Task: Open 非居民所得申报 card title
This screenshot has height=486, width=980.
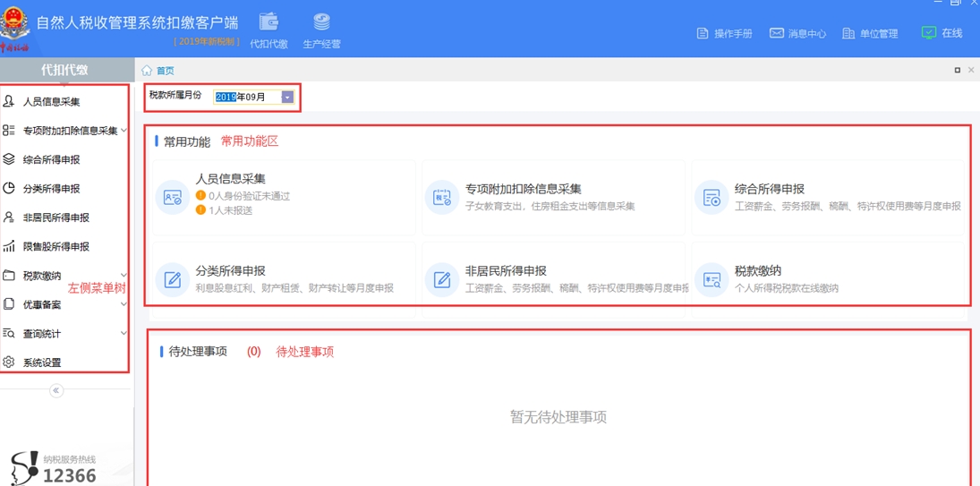Action: tap(507, 271)
